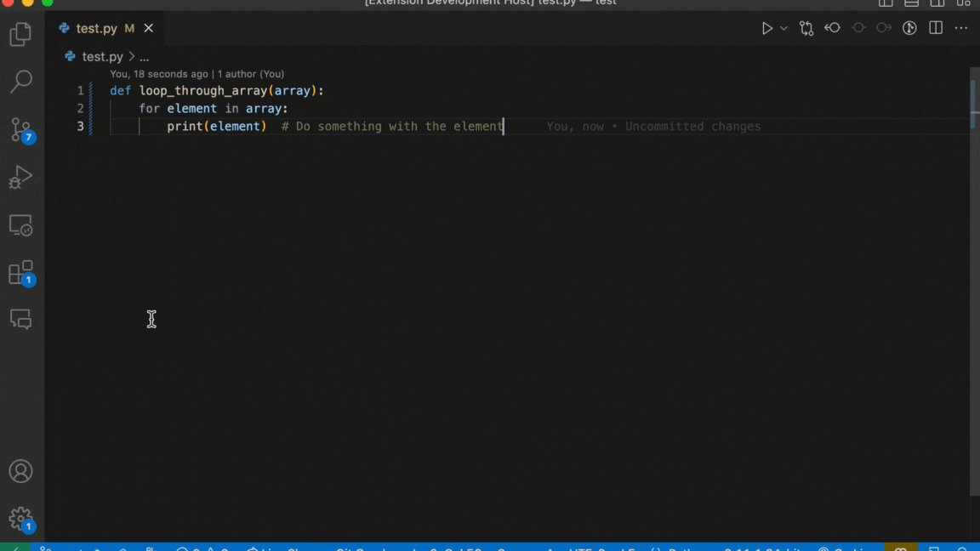Viewport: 980px width, 551px height.
Task: Switch to the test.py tab
Action: 105,28
